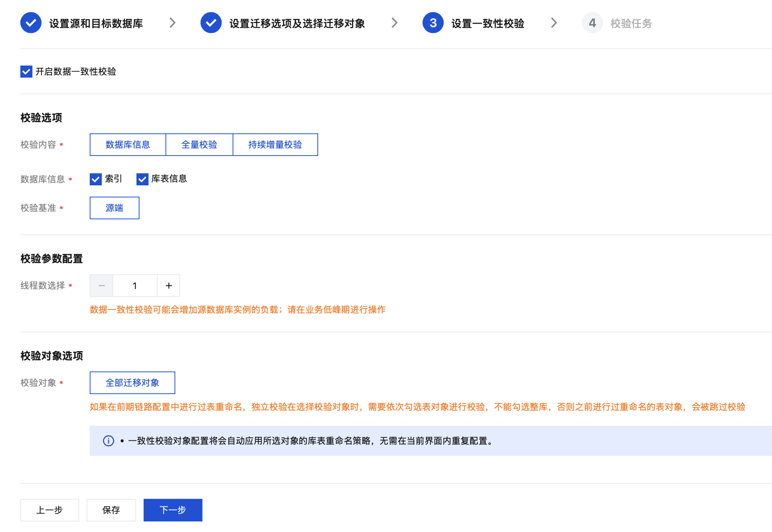The height and width of the screenshot is (532, 772).
Task: Click the thread count input field
Action: coord(135,286)
